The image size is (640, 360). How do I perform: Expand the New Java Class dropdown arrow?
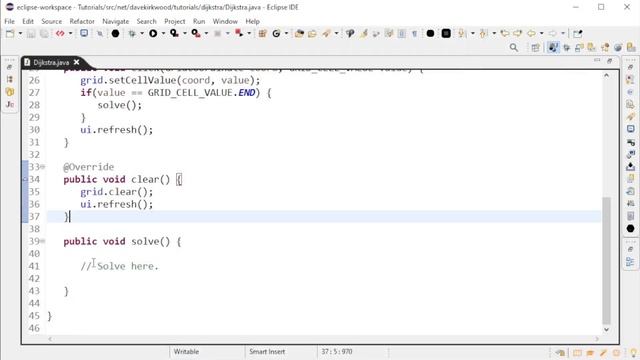tap(286, 33)
